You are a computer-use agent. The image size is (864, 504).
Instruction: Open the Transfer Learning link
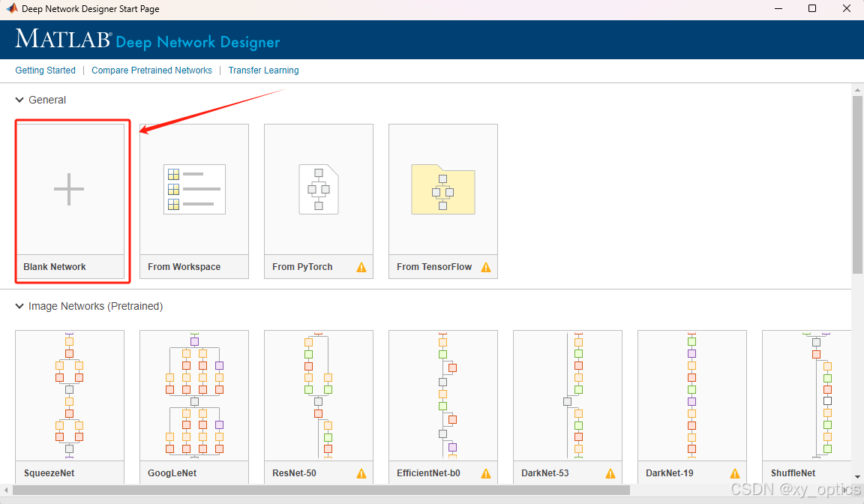click(263, 70)
